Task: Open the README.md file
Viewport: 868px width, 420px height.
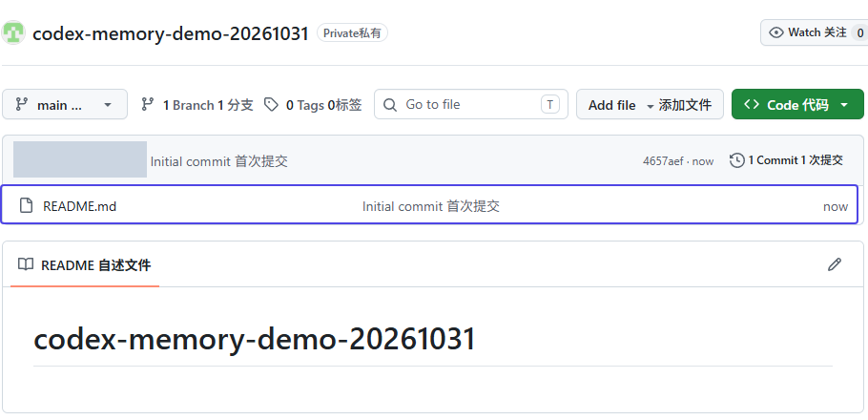Action: click(80, 207)
